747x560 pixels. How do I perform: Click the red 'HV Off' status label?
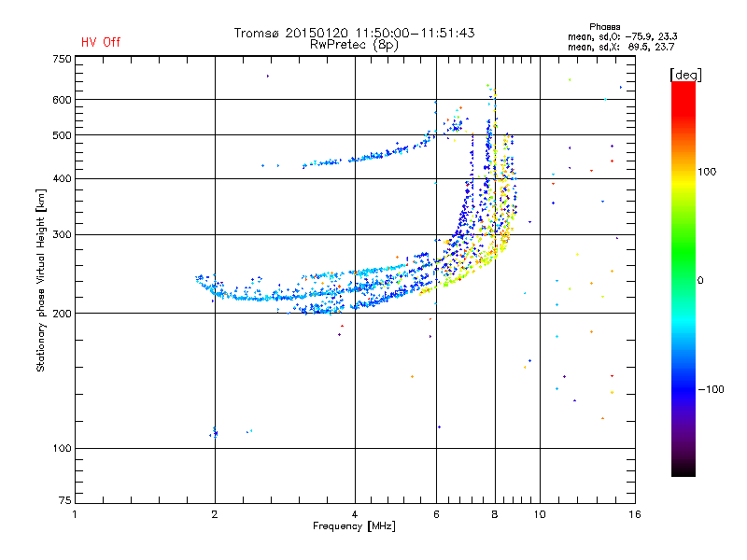[x=101, y=42]
